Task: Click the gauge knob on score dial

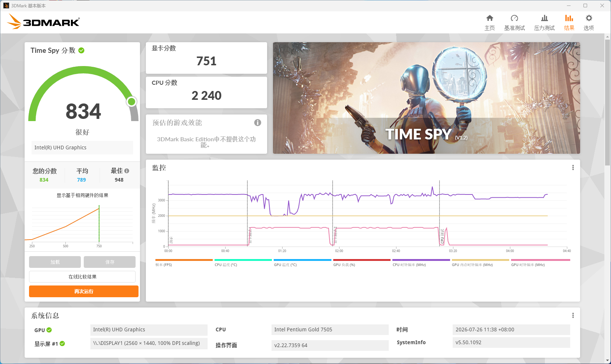Action: tap(132, 102)
